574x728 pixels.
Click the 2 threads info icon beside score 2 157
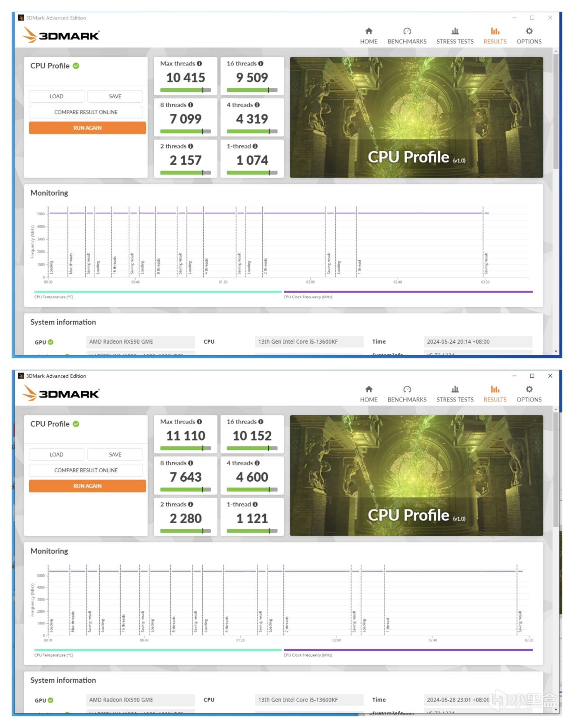tap(191, 146)
